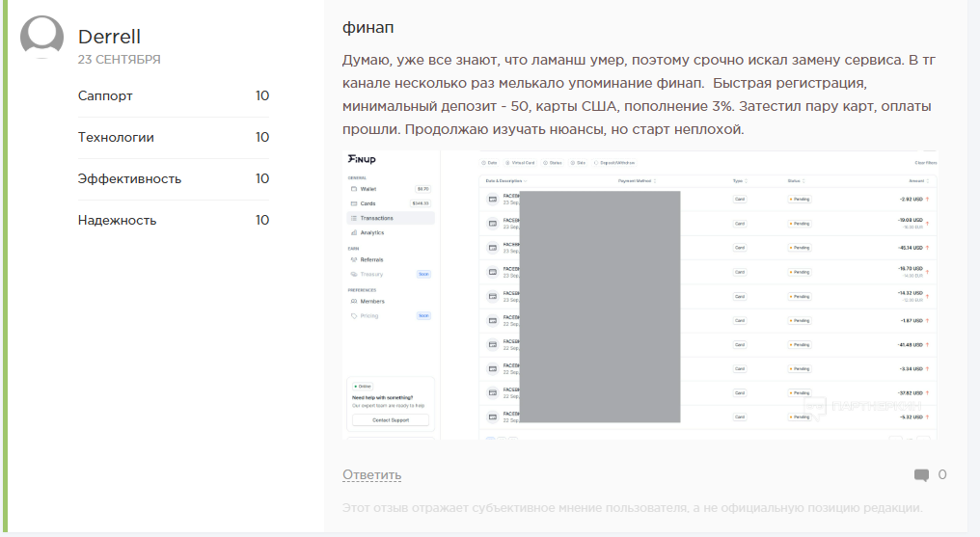980x537 pixels.
Task: Select the Deposit/Withdraw filter option
Action: pyautogui.click(x=618, y=163)
